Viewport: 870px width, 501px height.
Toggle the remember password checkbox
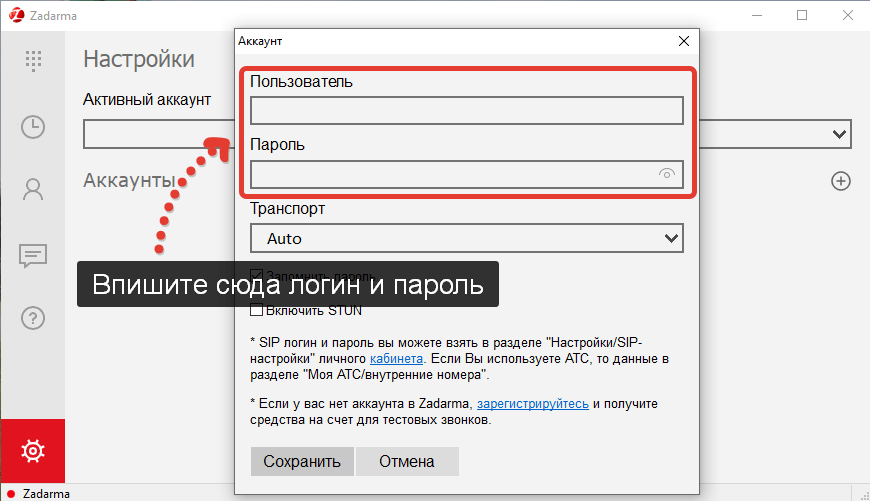256,276
